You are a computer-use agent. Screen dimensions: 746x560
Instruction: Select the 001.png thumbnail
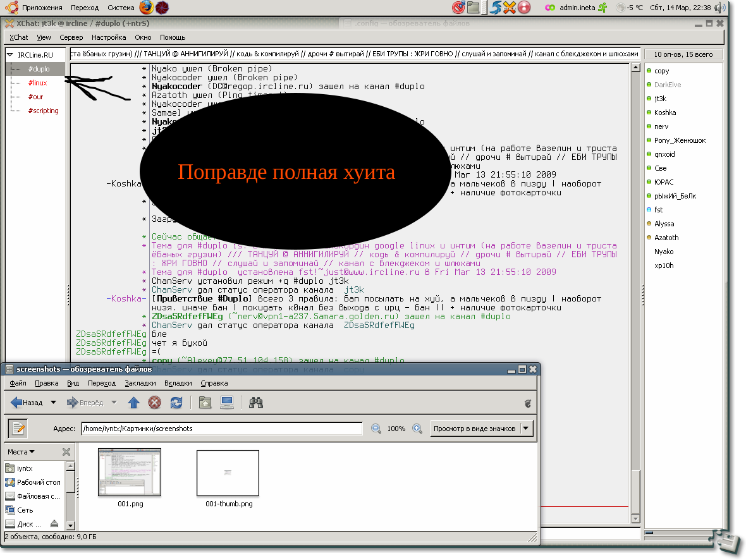point(130,473)
